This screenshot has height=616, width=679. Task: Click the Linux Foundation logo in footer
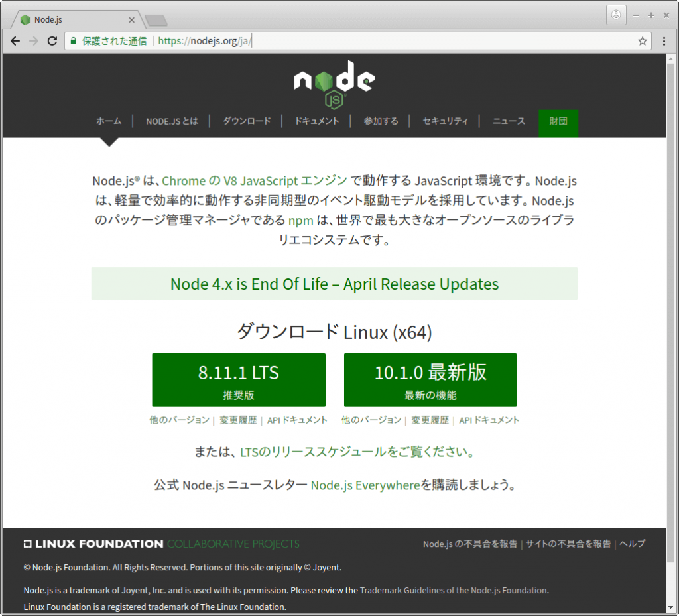pos(93,544)
